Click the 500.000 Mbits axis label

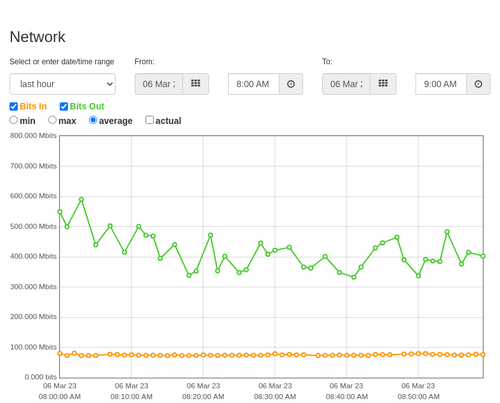pyautogui.click(x=33, y=226)
